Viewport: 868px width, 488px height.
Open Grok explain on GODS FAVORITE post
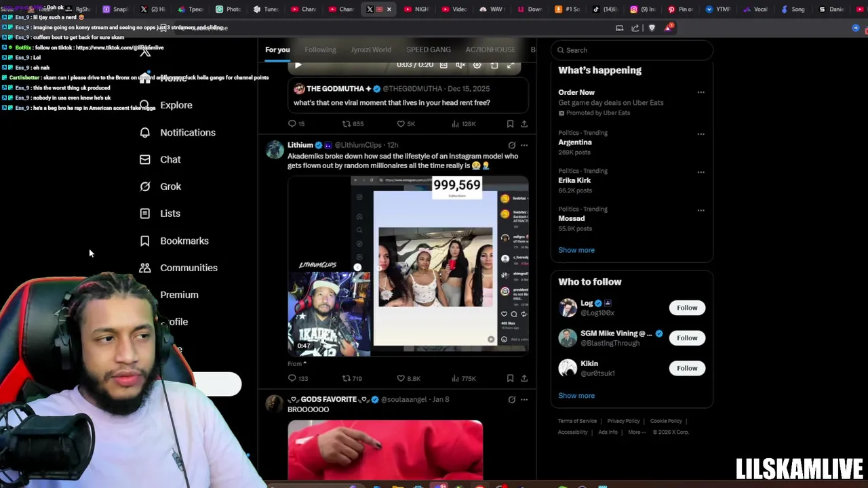tap(512, 400)
